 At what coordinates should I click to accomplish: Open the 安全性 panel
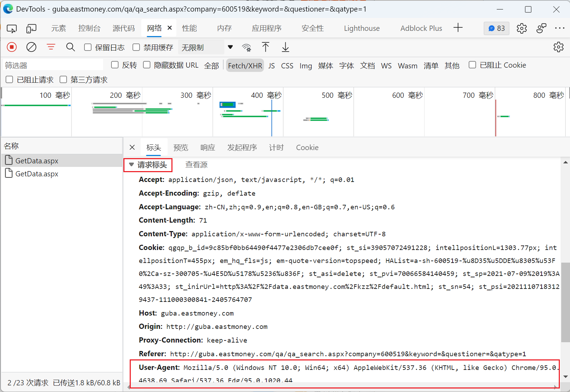pos(313,28)
